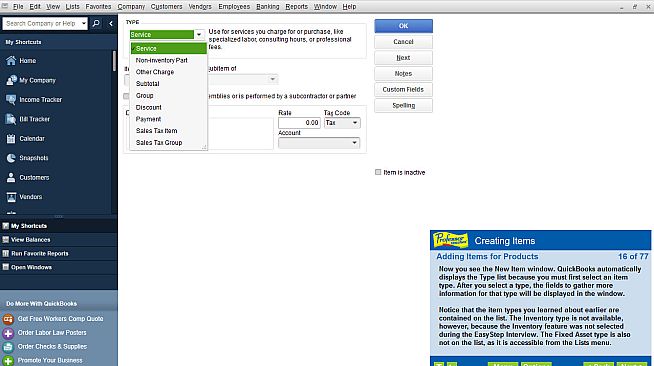Click the My Shortcuts section icon

point(5,226)
